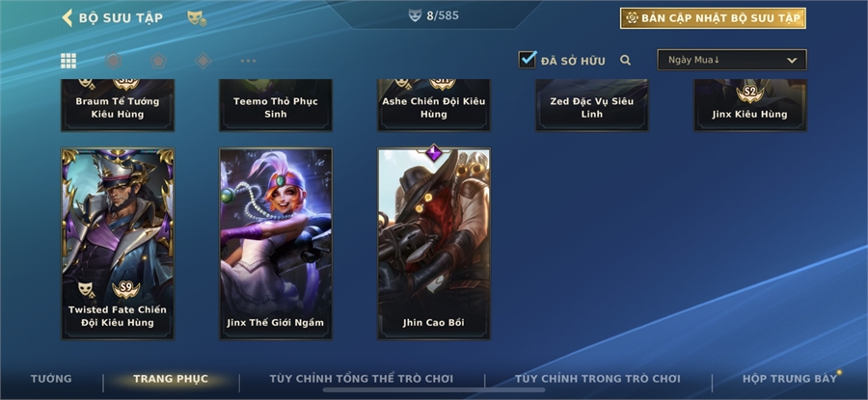Open skin search with magnifier icon
This screenshot has height=400, width=868.
point(626,61)
